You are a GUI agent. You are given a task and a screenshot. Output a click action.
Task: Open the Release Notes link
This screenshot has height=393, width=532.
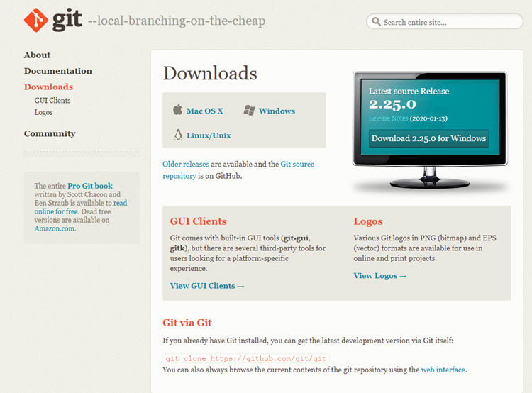[388, 118]
